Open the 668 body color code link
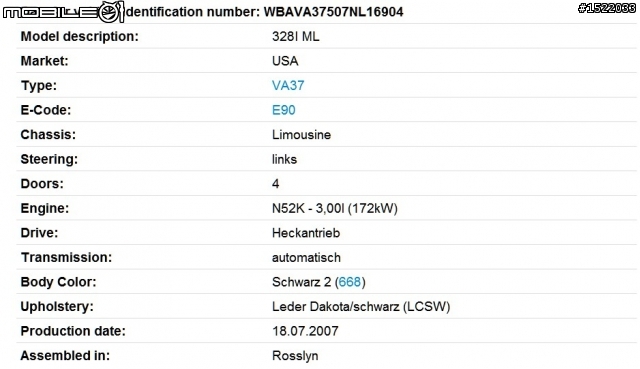 click(350, 282)
